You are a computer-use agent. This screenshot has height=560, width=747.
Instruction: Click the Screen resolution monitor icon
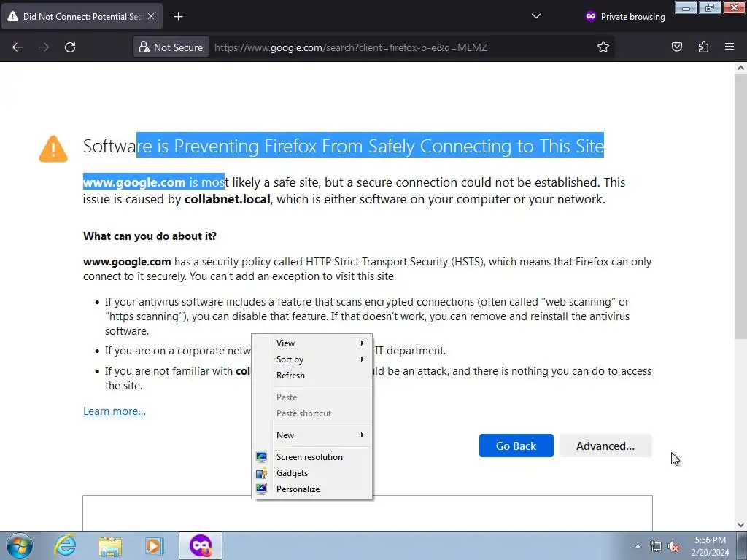pos(261,457)
